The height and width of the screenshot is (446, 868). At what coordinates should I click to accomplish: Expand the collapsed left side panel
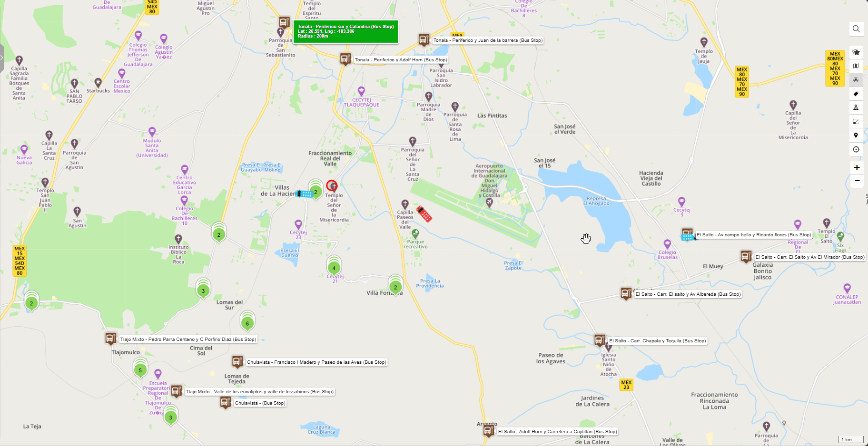click(x=2, y=58)
